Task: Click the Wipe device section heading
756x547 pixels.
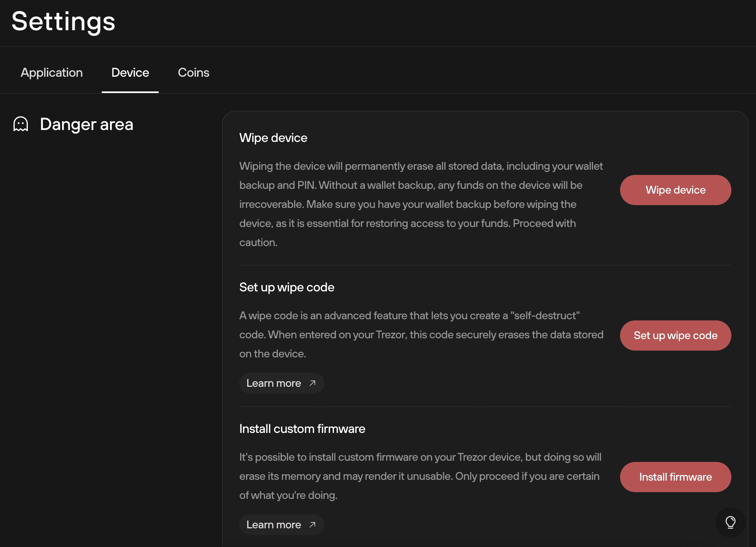Action: 273,138
